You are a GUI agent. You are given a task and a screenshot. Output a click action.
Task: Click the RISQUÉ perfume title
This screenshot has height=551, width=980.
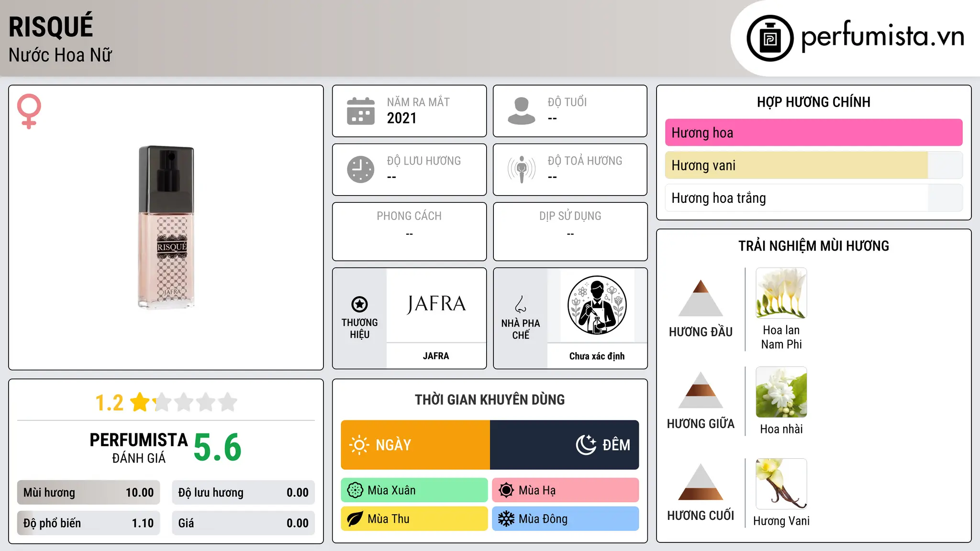pos(51,26)
